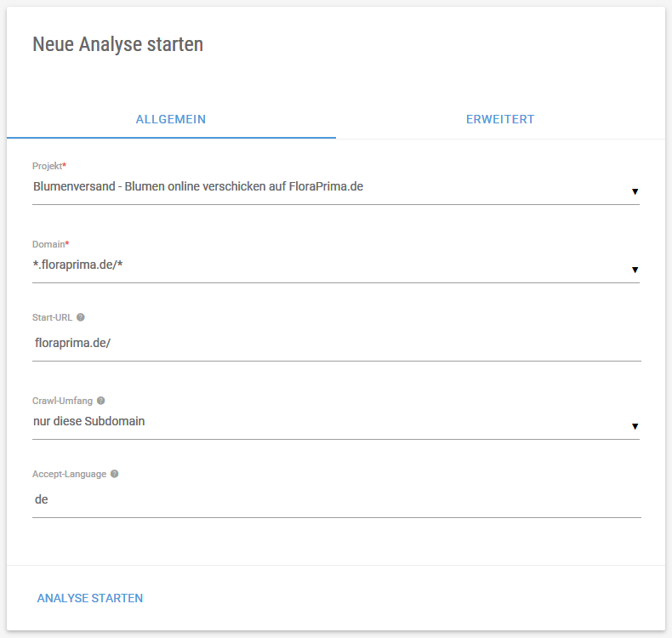
Task: Click the Start-URL input field
Action: pyautogui.click(x=337, y=343)
